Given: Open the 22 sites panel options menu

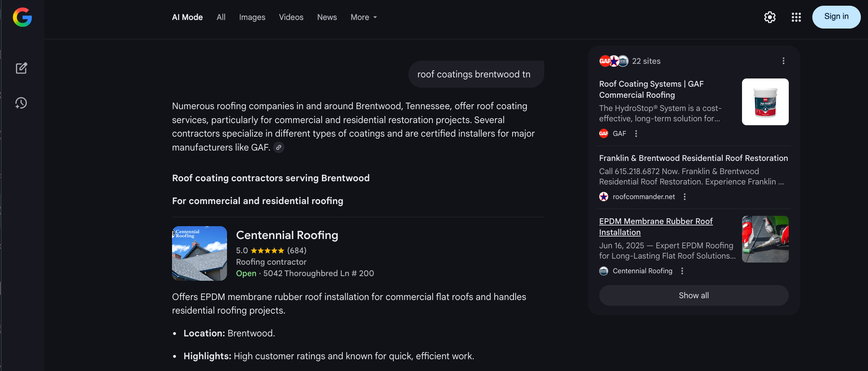Looking at the screenshot, I should pos(783,61).
